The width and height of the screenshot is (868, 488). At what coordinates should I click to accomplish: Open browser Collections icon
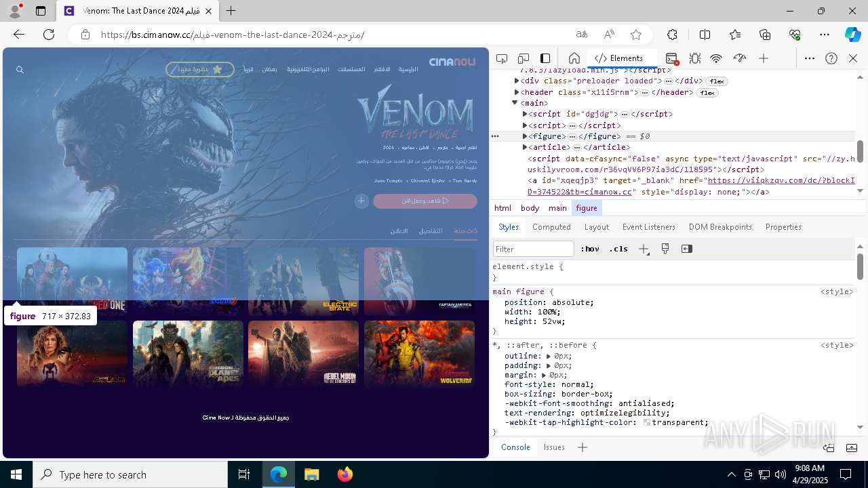click(x=765, y=35)
